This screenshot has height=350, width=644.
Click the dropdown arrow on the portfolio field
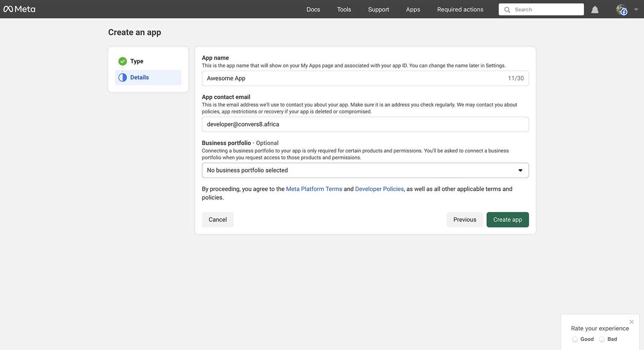(x=520, y=170)
